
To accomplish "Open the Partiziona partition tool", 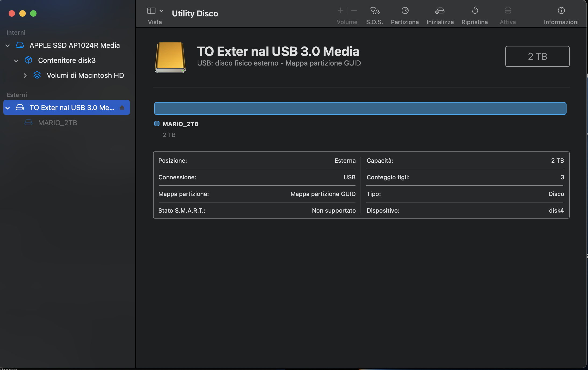I will click(x=405, y=11).
